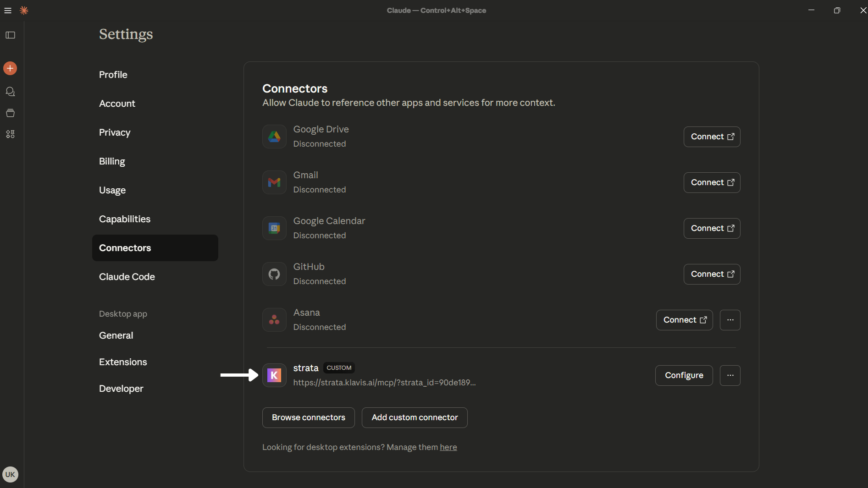The width and height of the screenshot is (868, 488).
Task: Click the GitHub connector icon
Action: 274,274
